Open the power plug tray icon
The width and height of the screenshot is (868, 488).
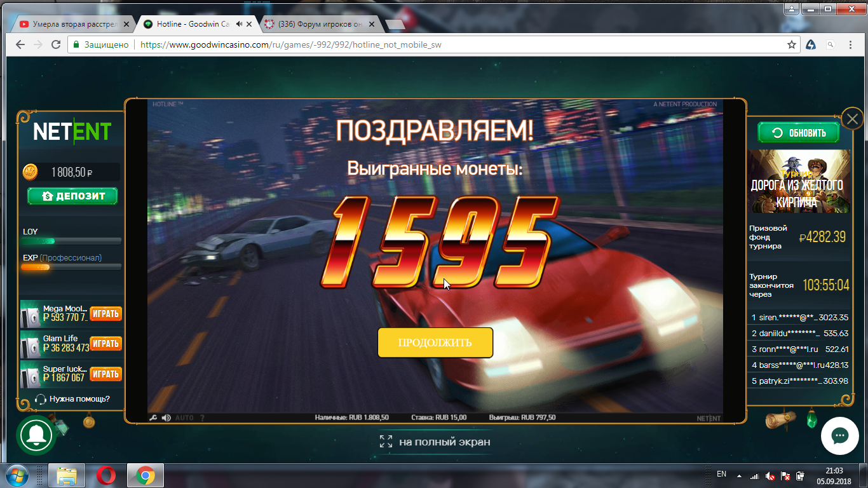801,475
